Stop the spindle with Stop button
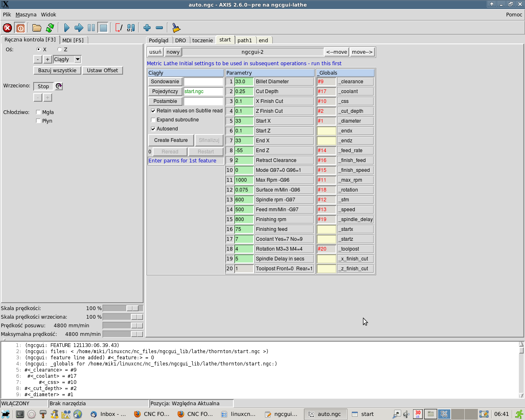 click(43, 86)
